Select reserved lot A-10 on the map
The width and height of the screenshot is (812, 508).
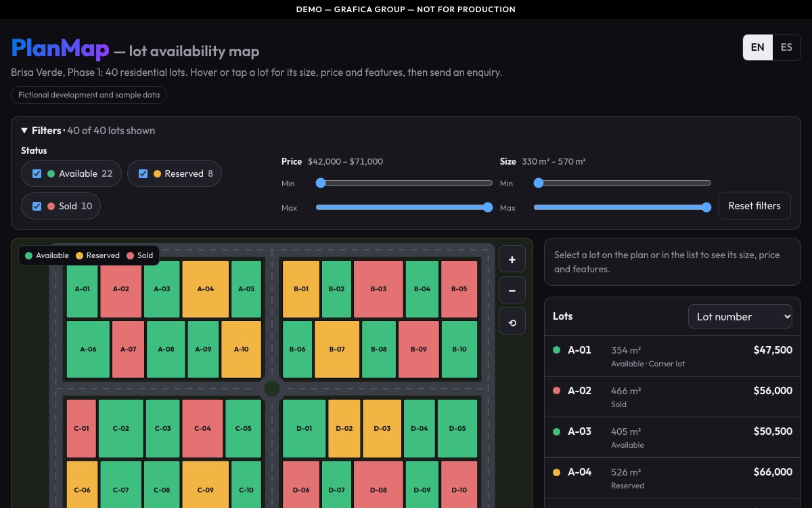[242, 350]
